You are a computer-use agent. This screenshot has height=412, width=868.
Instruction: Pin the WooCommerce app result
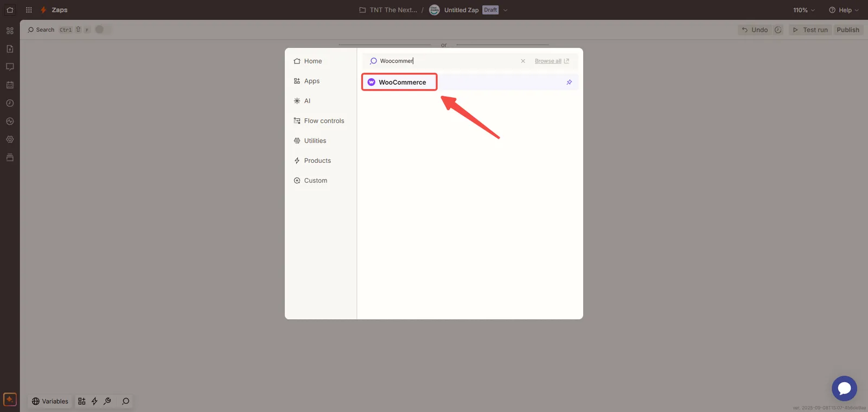point(569,83)
